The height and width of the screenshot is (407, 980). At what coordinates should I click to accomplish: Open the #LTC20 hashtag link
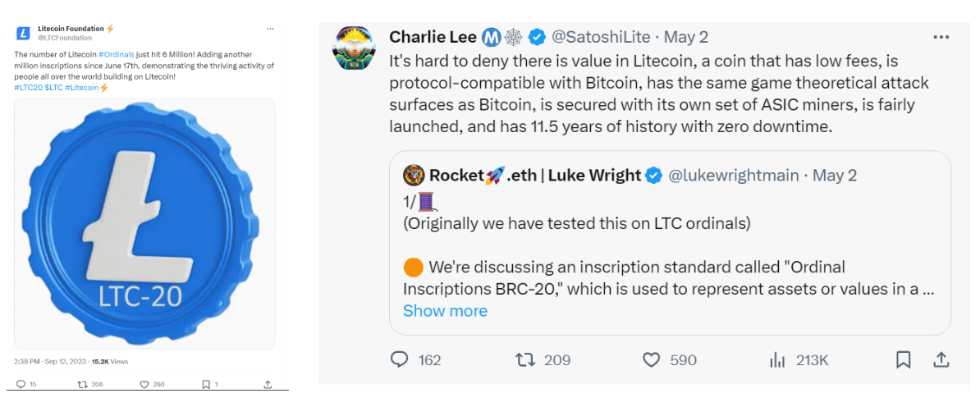tap(27, 88)
